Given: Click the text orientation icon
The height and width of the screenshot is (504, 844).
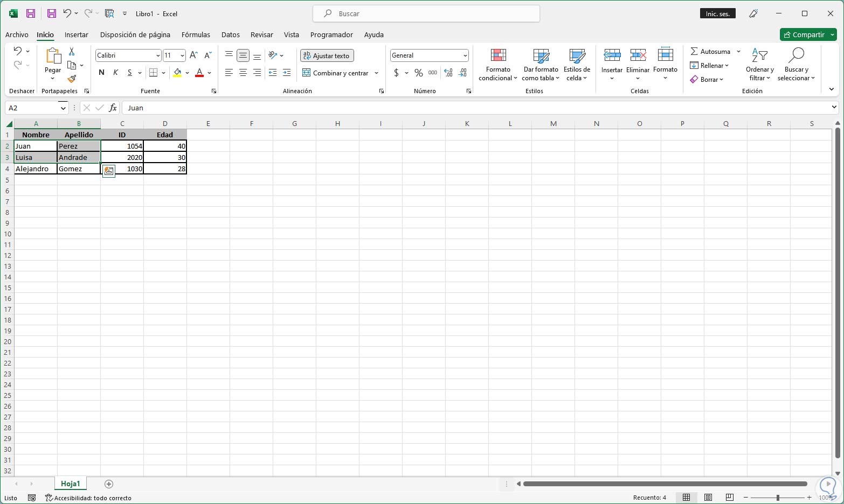Looking at the screenshot, I should point(273,55).
